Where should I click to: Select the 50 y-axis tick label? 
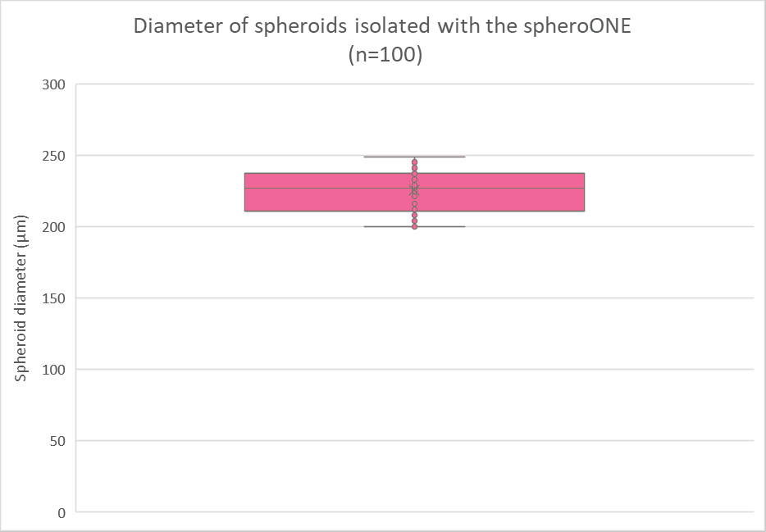click(x=58, y=441)
